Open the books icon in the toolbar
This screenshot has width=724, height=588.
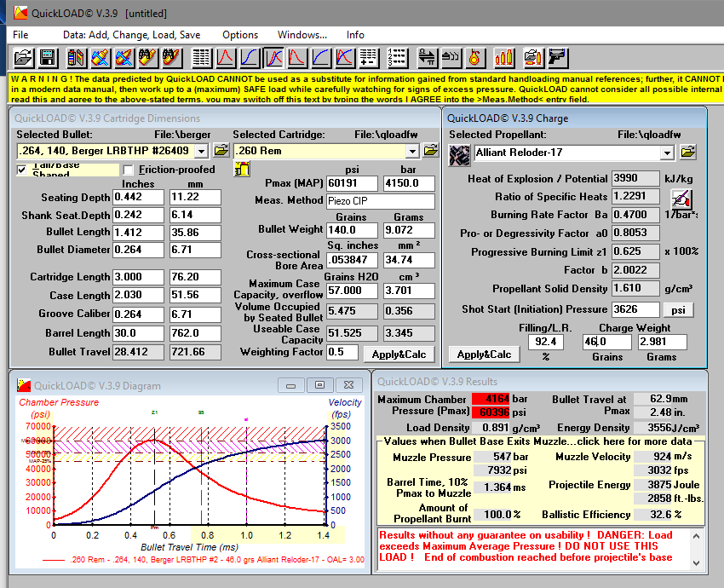(x=76, y=58)
